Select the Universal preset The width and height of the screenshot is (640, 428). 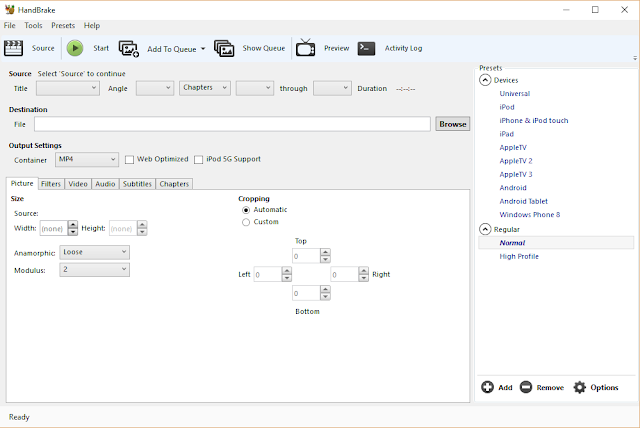[x=515, y=93]
